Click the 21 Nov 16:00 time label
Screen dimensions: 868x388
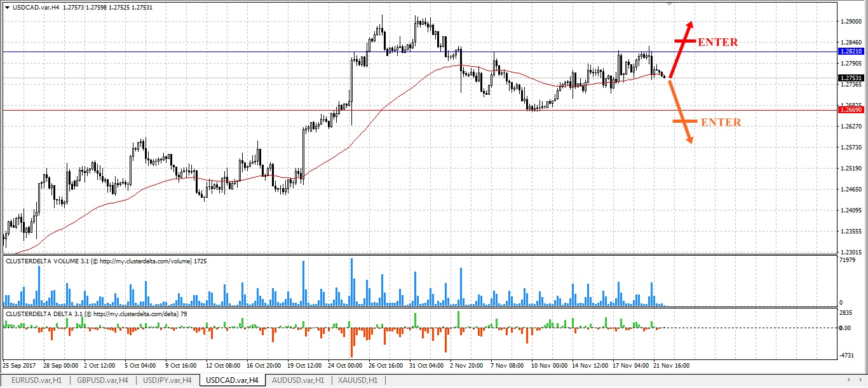point(672,366)
